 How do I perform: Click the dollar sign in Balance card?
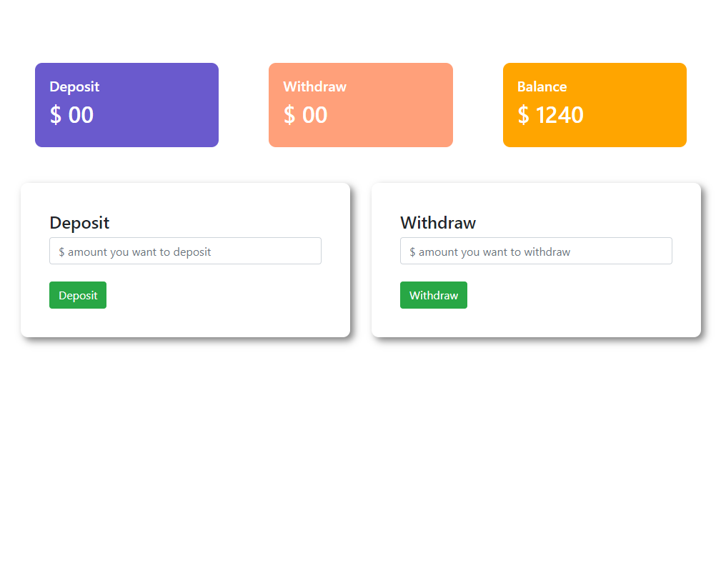click(523, 115)
